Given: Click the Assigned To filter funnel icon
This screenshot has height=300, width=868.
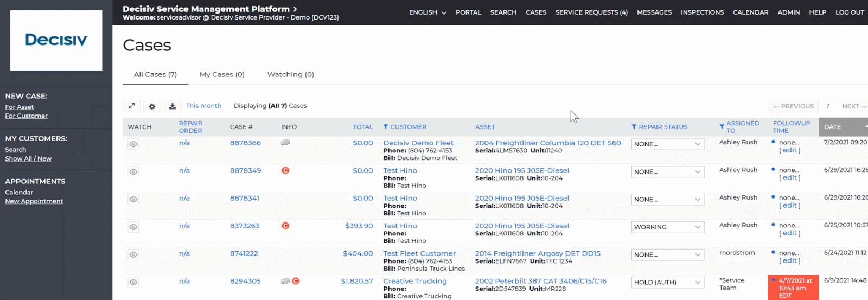Looking at the screenshot, I should (x=722, y=127).
